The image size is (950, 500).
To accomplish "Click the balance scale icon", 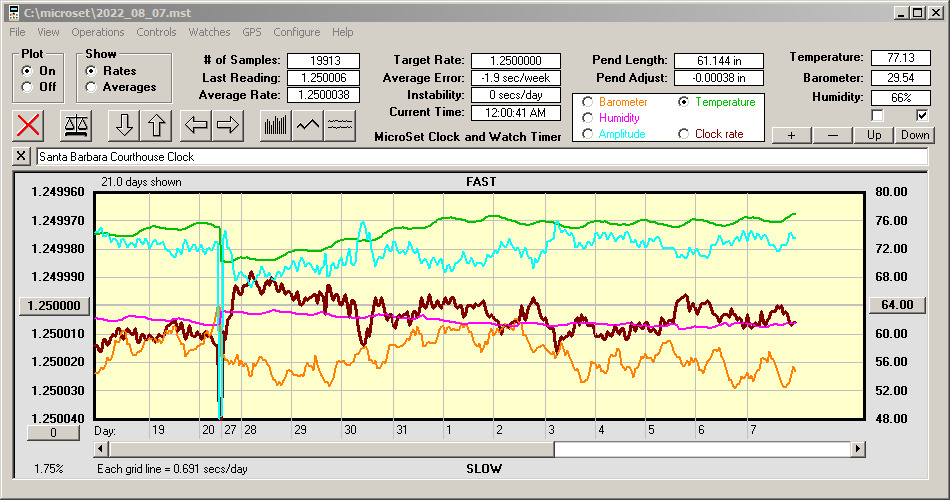I will [75, 125].
